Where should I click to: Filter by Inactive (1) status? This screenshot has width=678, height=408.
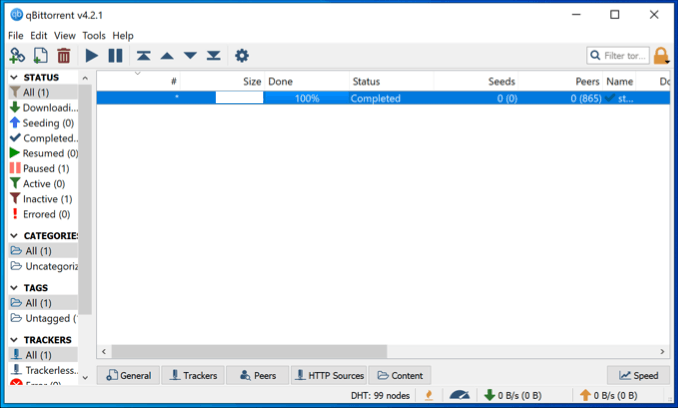coord(43,199)
